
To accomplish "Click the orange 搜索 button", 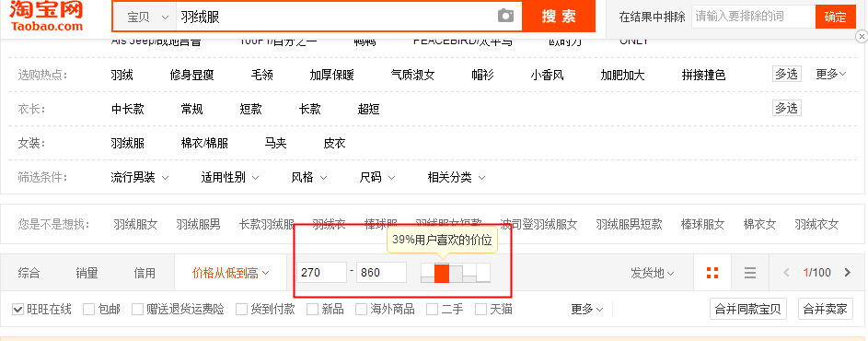I will click(x=559, y=16).
